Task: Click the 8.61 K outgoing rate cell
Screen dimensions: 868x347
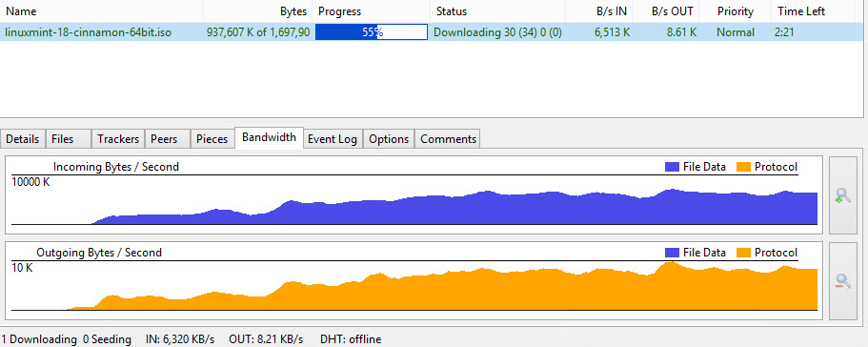Action: pyautogui.click(x=681, y=32)
